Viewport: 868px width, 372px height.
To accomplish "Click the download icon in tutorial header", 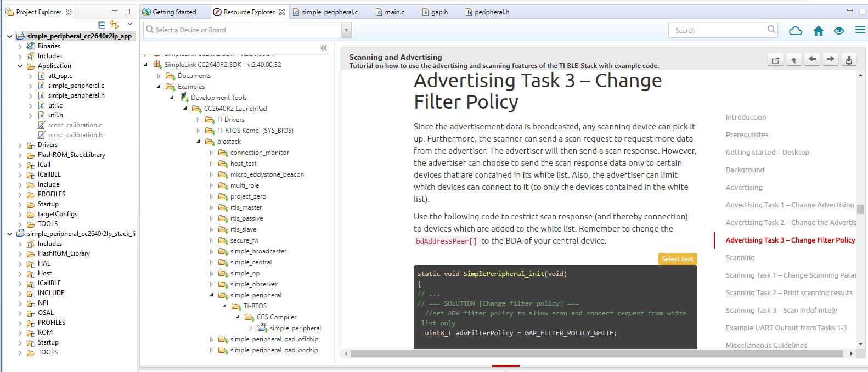I will pos(849,60).
